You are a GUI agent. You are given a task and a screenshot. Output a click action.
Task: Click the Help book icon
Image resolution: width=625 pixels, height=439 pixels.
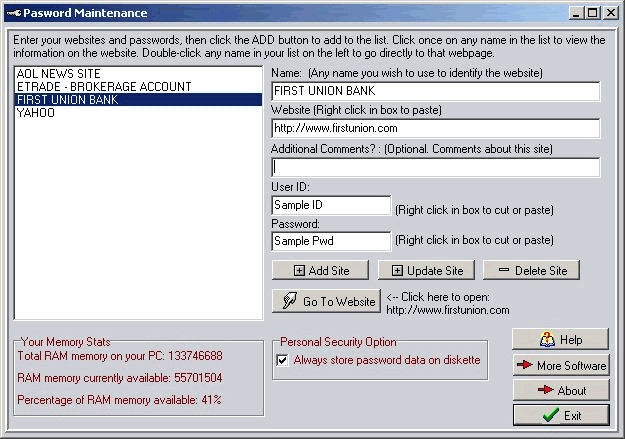point(547,340)
